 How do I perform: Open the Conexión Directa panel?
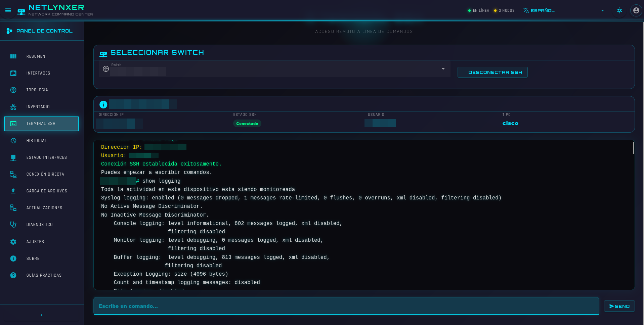pyautogui.click(x=45, y=174)
